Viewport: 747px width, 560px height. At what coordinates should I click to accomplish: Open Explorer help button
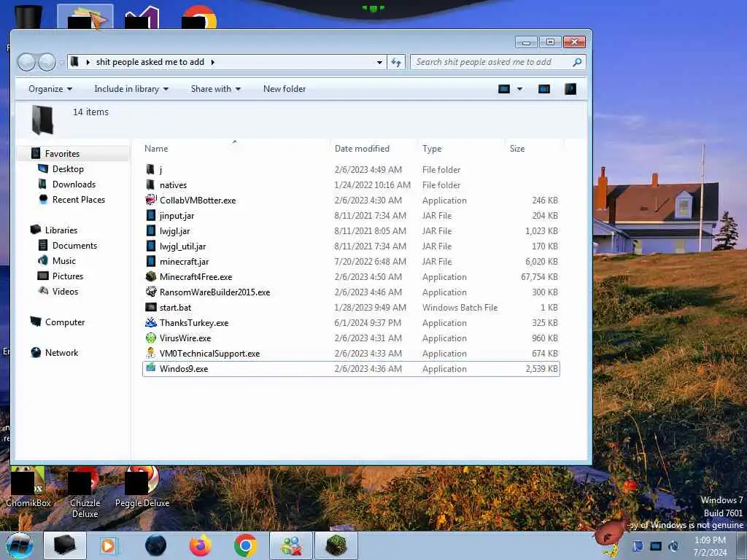[x=570, y=89]
